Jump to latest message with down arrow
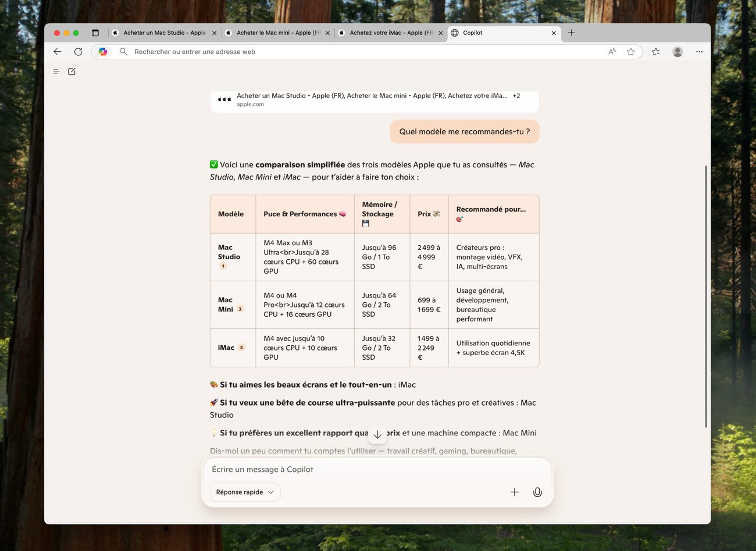 [x=377, y=434]
